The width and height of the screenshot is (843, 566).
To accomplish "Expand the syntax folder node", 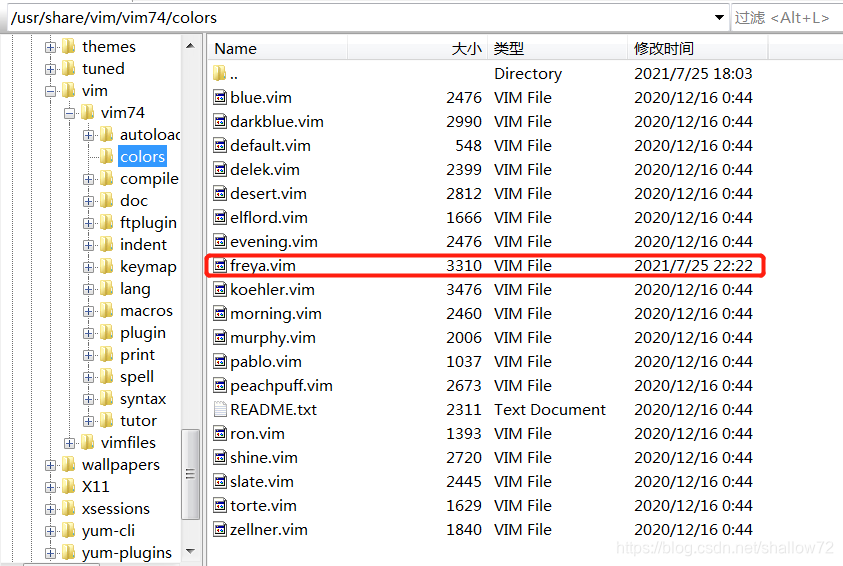I will pyautogui.click(x=89, y=399).
